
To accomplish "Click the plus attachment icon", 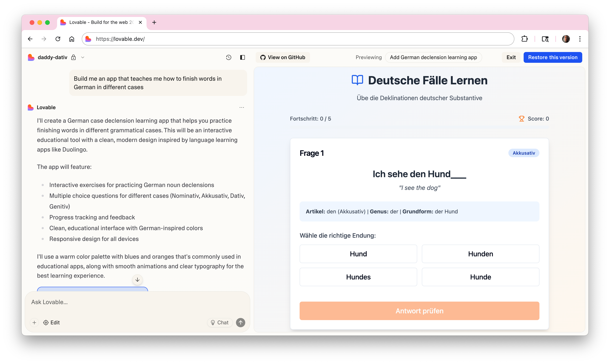I will pyautogui.click(x=34, y=323).
